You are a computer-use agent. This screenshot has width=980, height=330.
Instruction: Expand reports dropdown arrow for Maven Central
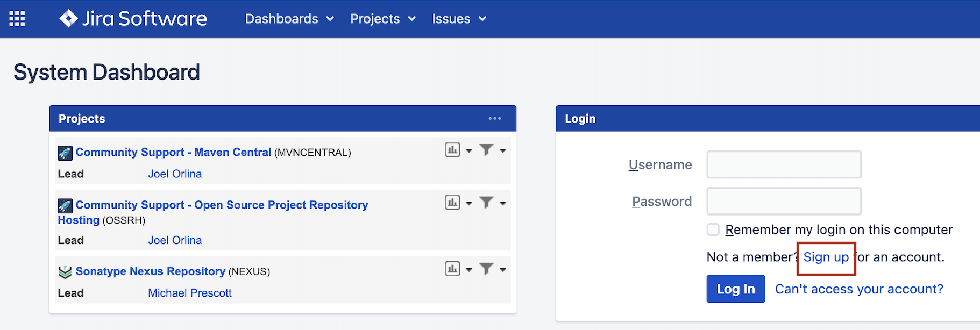(469, 151)
